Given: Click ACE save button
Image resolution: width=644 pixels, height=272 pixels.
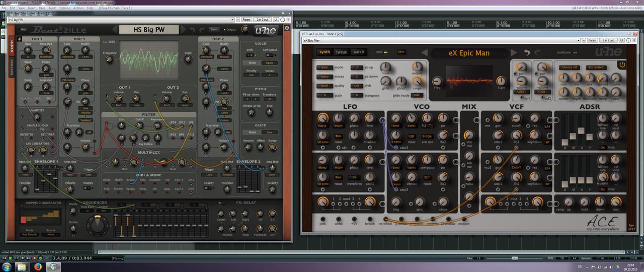Looking at the screenshot, I should 401,51.
